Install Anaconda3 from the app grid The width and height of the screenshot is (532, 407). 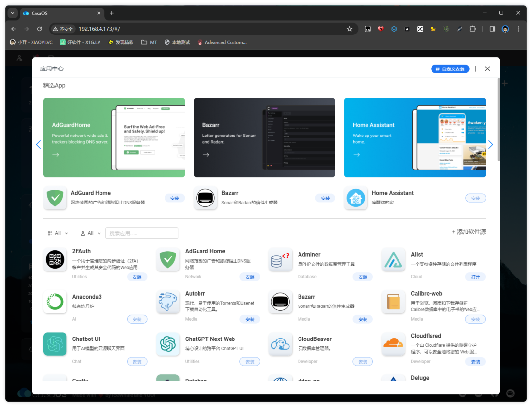(137, 319)
